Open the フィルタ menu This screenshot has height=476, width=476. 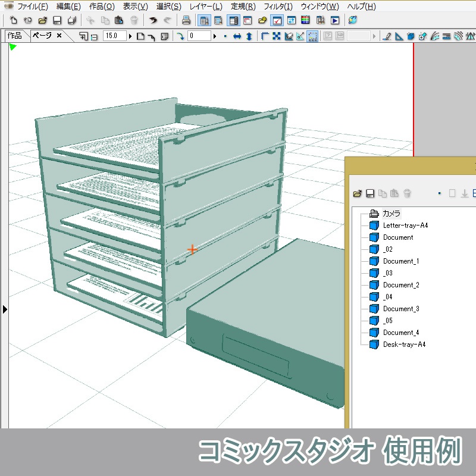click(277, 5)
